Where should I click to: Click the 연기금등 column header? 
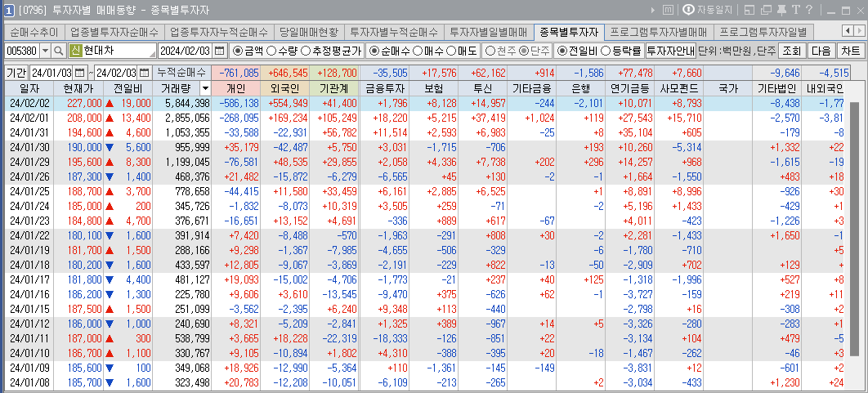pos(629,88)
